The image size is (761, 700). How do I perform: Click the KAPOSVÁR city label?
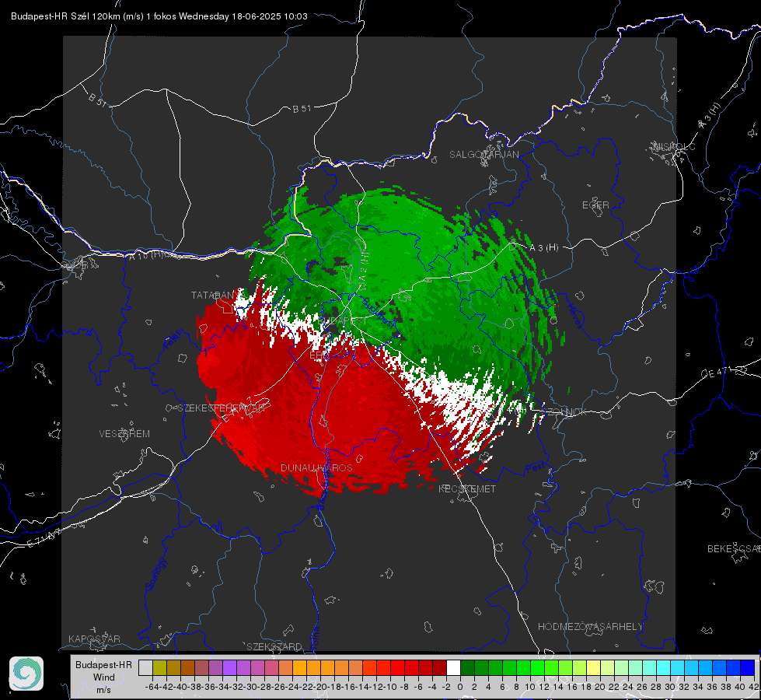(x=94, y=639)
